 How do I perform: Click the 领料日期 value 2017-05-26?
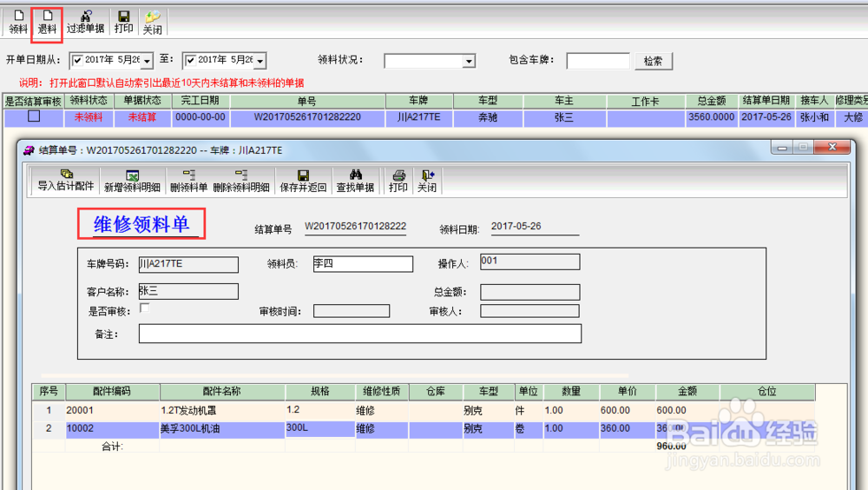coord(516,226)
